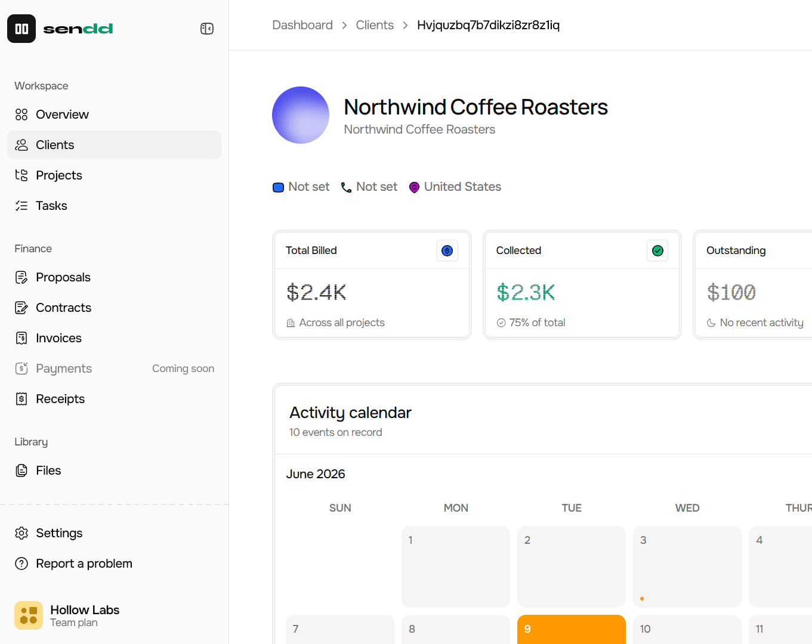Click the June 2026 month label

point(316,474)
